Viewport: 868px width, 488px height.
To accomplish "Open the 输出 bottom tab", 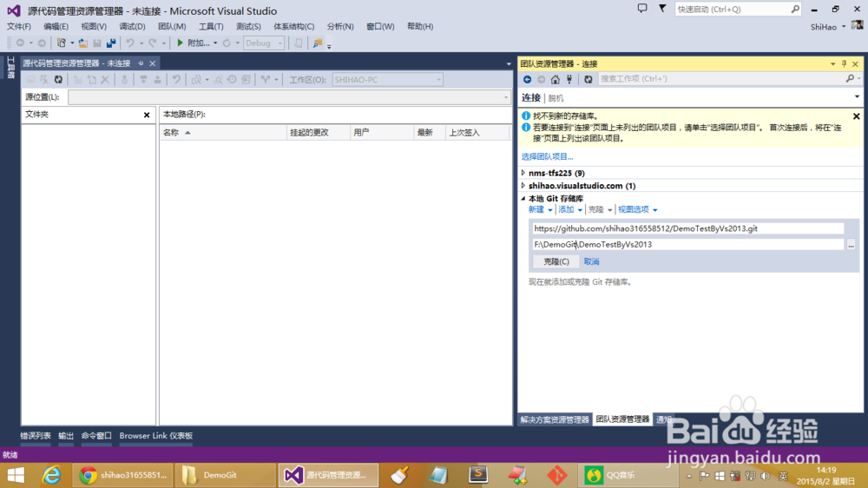I will pyautogui.click(x=66, y=435).
